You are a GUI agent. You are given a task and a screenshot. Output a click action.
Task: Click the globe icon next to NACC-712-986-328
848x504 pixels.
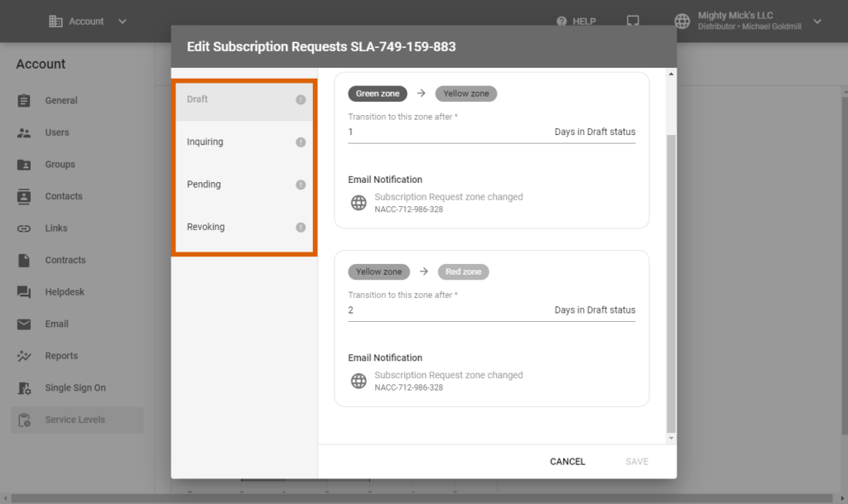358,202
